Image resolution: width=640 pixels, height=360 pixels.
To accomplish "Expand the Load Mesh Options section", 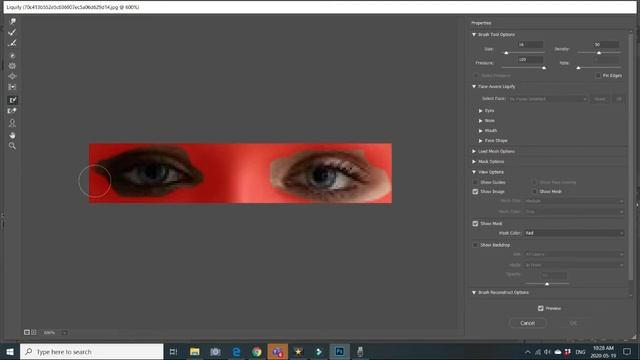I will 474,151.
